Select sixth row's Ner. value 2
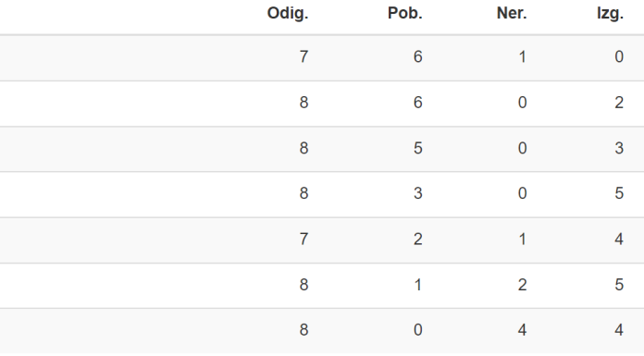Image resolution: width=644 pixels, height=356 pixels. (522, 285)
